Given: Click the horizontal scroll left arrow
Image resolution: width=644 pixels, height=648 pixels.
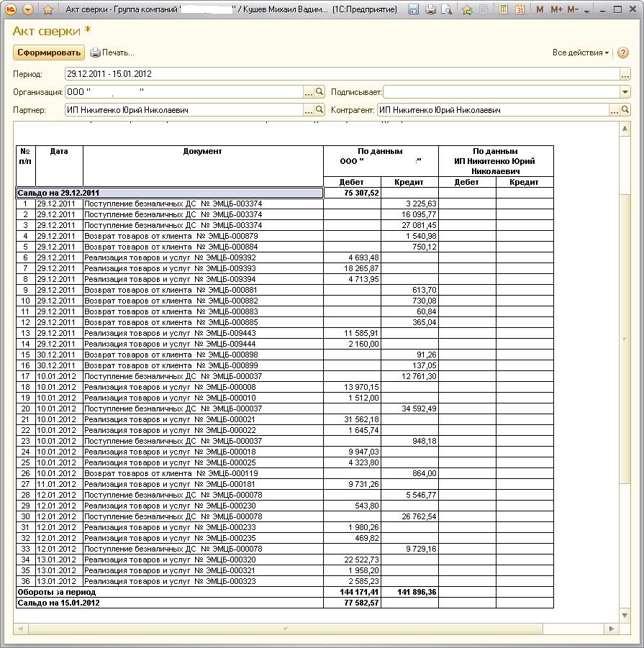Looking at the screenshot, I should click(20, 629).
